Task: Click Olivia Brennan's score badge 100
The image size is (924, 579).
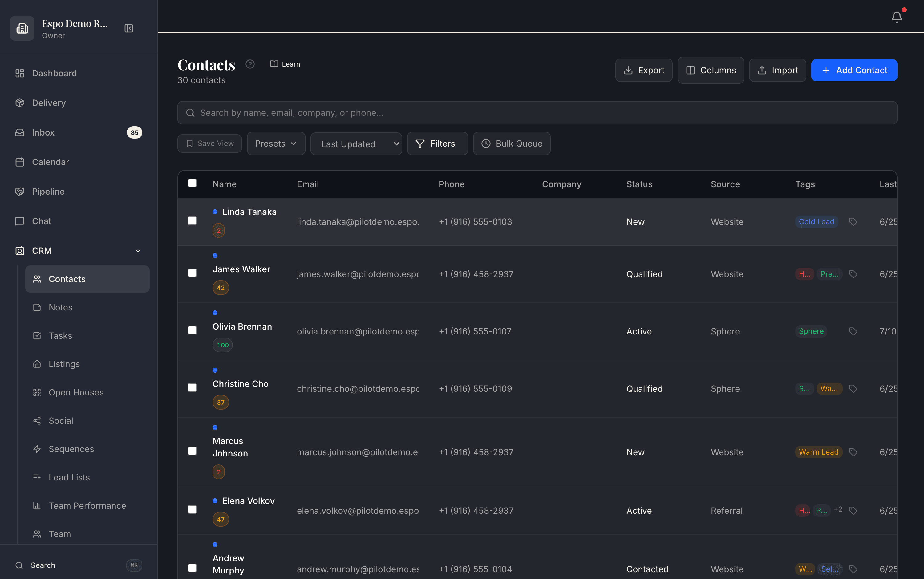Action: pyautogui.click(x=222, y=345)
